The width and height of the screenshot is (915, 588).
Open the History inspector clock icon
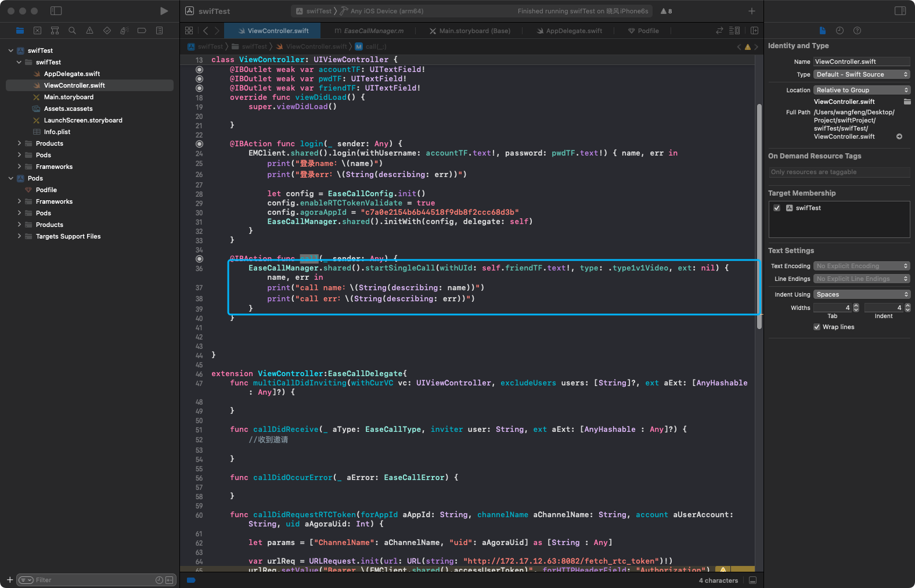pyautogui.click(x=840, y=31)
